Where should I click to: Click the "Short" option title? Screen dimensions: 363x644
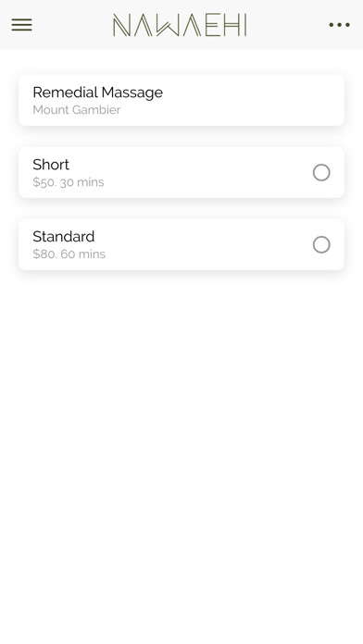[51, 165]
